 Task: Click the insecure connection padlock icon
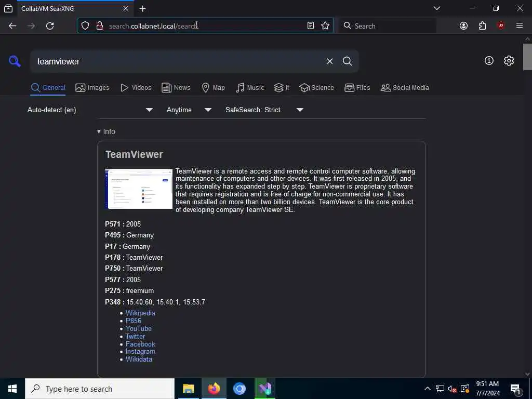tap(100, 26)
